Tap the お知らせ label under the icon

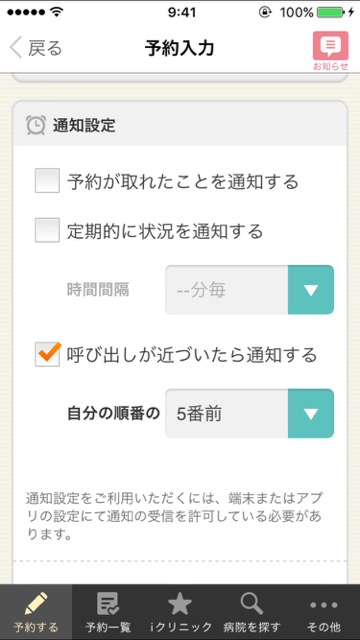point(331,66)
